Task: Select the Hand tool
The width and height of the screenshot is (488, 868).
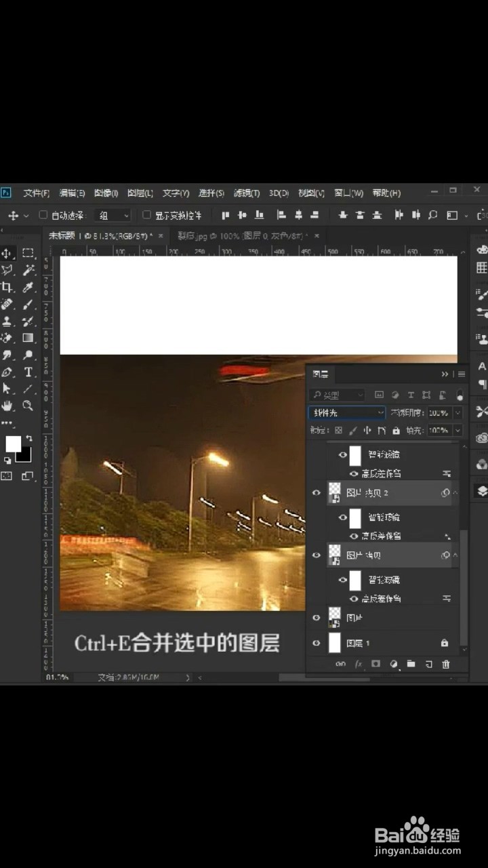Action: (7, 406)
